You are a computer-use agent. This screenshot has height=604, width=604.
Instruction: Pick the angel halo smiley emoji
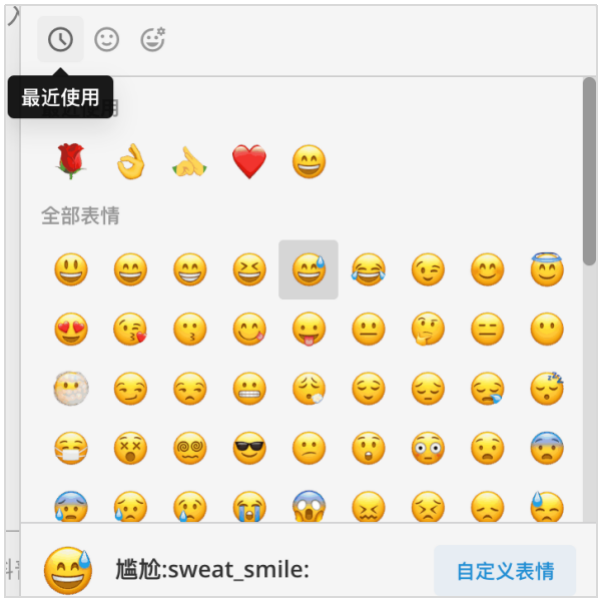point(547,269)
